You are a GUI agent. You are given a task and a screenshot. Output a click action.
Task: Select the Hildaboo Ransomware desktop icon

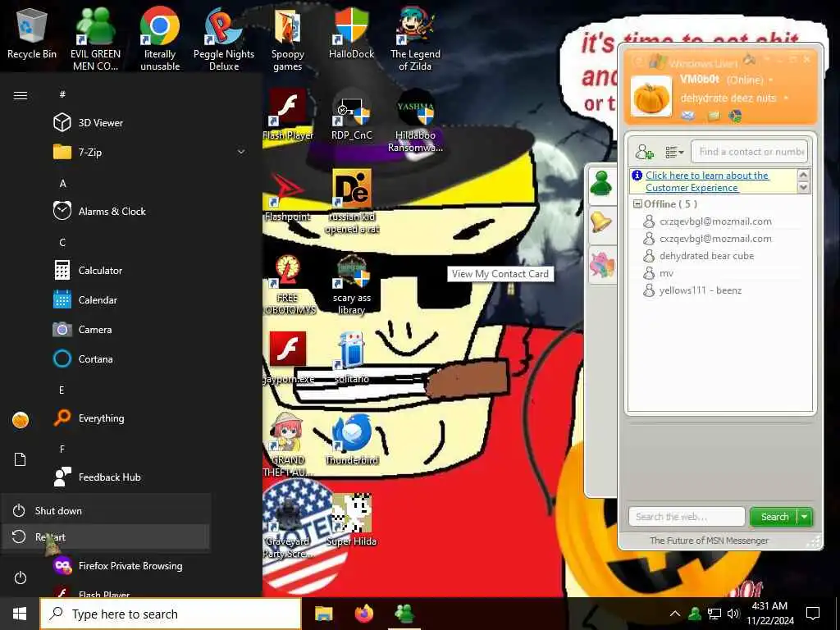[415, 120]
